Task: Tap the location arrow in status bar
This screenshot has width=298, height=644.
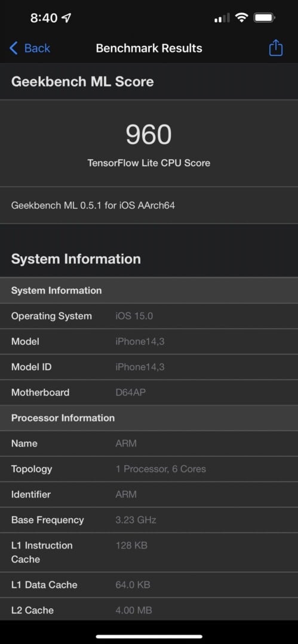Action: (66, 18)
